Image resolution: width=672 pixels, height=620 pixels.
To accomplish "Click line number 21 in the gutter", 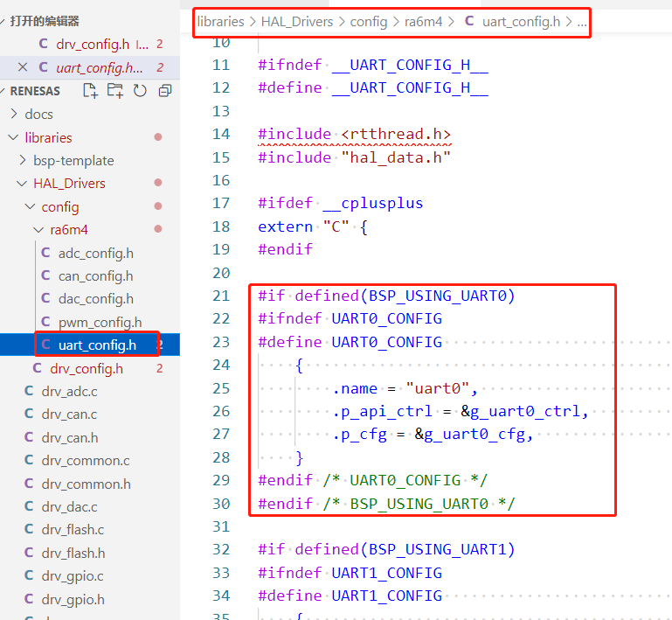I will coord(220,296).
